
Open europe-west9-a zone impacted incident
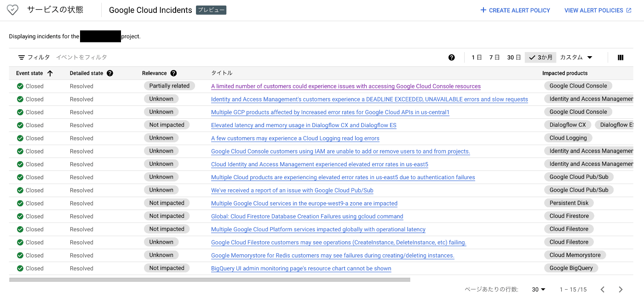pos(304,204)
